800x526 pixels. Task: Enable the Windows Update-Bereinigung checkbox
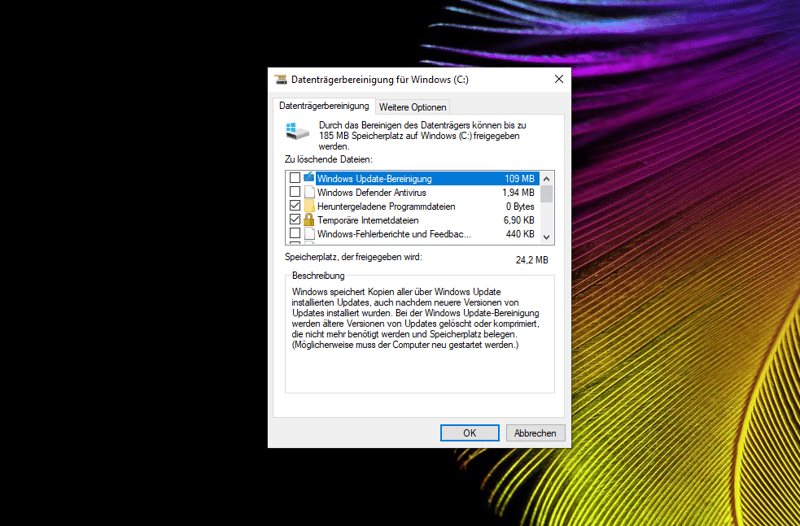coord(294,178)
